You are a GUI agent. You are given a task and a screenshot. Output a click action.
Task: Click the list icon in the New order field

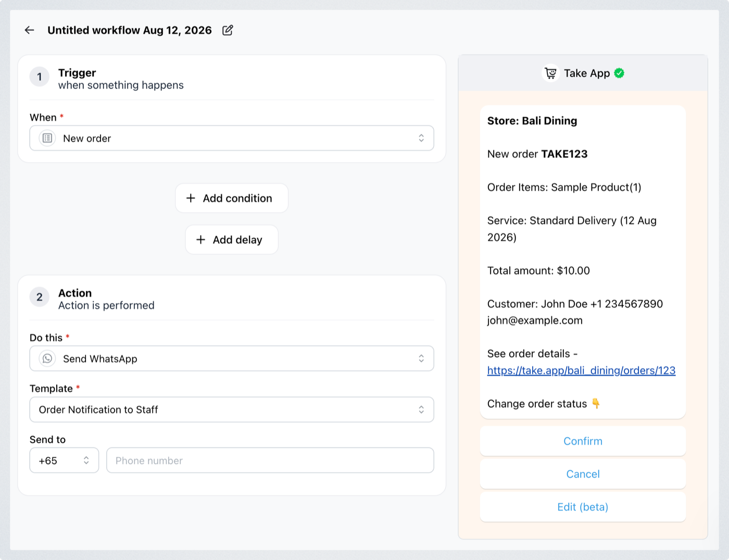pos(47,138)
